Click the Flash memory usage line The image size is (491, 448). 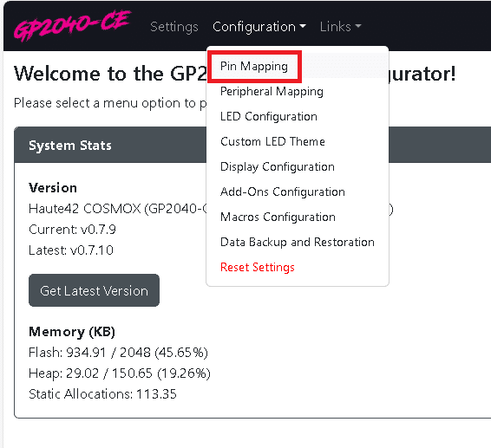coord(118,353)
